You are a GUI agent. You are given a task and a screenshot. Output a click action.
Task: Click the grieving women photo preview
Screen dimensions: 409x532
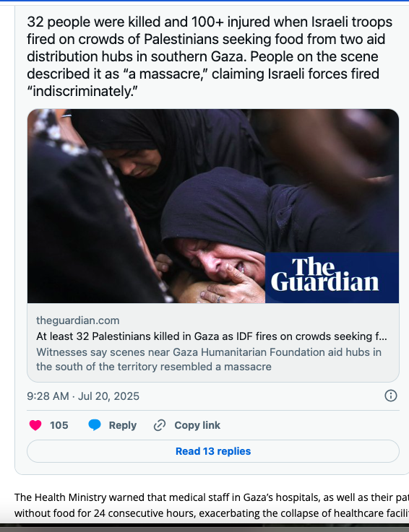click(x=213, y=206)
